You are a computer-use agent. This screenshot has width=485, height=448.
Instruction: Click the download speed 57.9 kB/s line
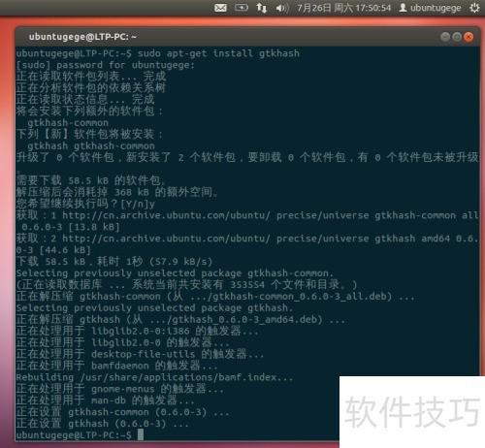coord(114,261)
